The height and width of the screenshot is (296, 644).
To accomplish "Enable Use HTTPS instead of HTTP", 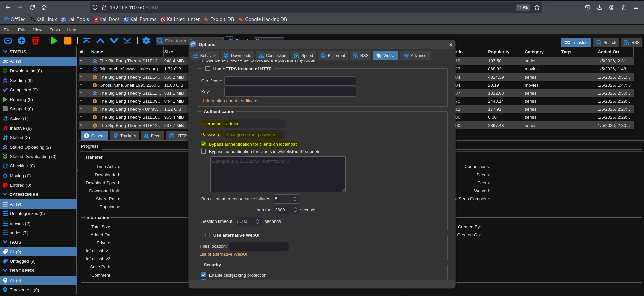I will tap(208, 69).
